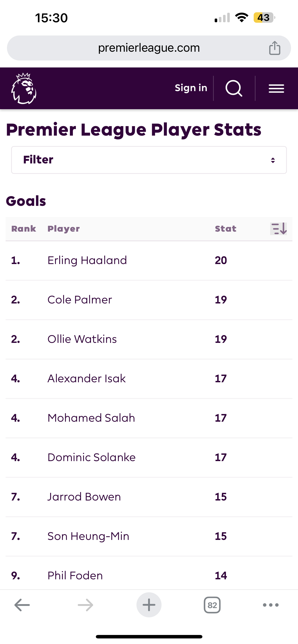Open Erling Haaland's player page
298x644 pixels.
click(87, 260)
